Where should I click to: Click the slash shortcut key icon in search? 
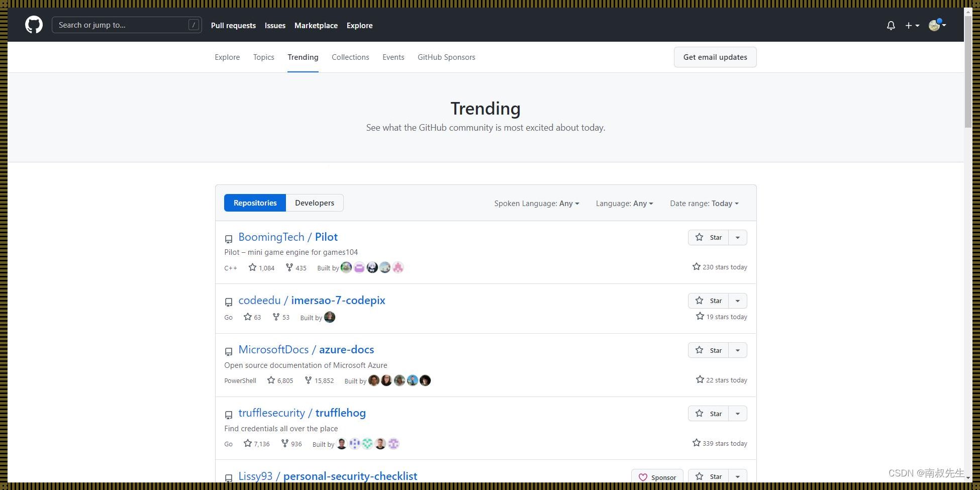pyautogui.click(x=193, y=25)
